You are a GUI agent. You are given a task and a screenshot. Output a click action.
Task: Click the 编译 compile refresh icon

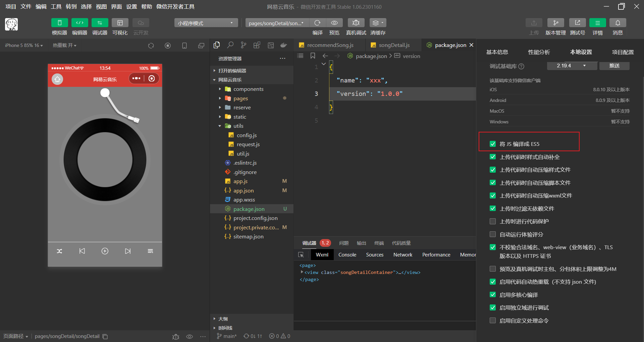tap(317, 23)
